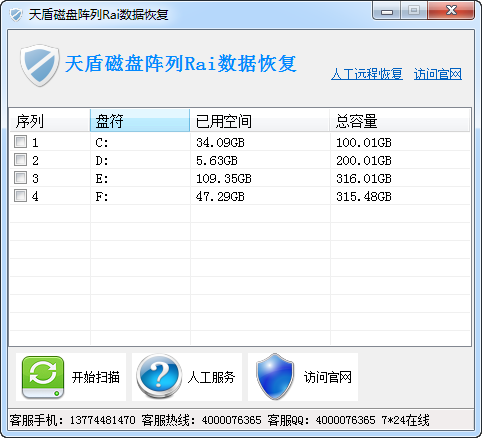Click the blue shield icon near bottom
Screen dimensions: 482x438
coord(275,377)
